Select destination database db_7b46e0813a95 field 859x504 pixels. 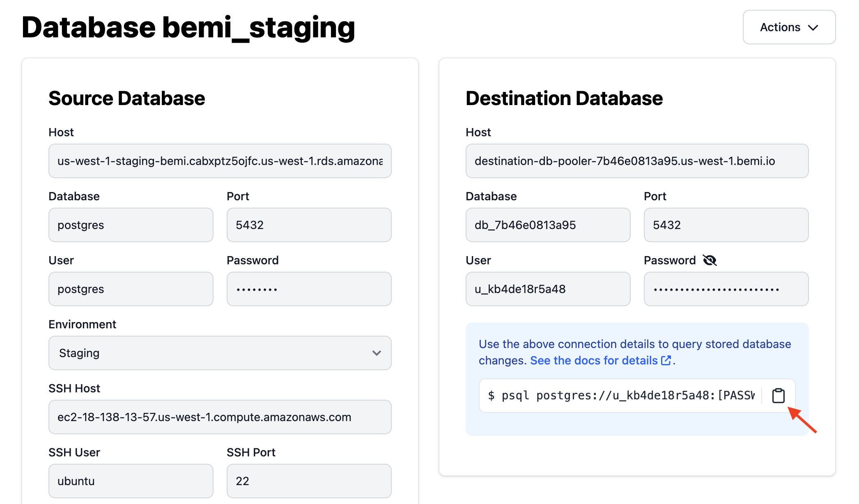pyautogui.click(x=548, y=225)
